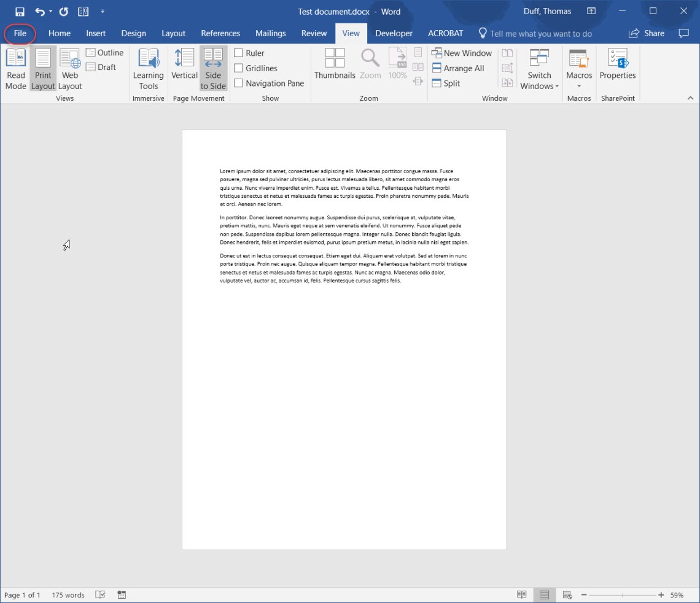Select Vertical page movement
700x603 pixels.
tap(184, 68)
